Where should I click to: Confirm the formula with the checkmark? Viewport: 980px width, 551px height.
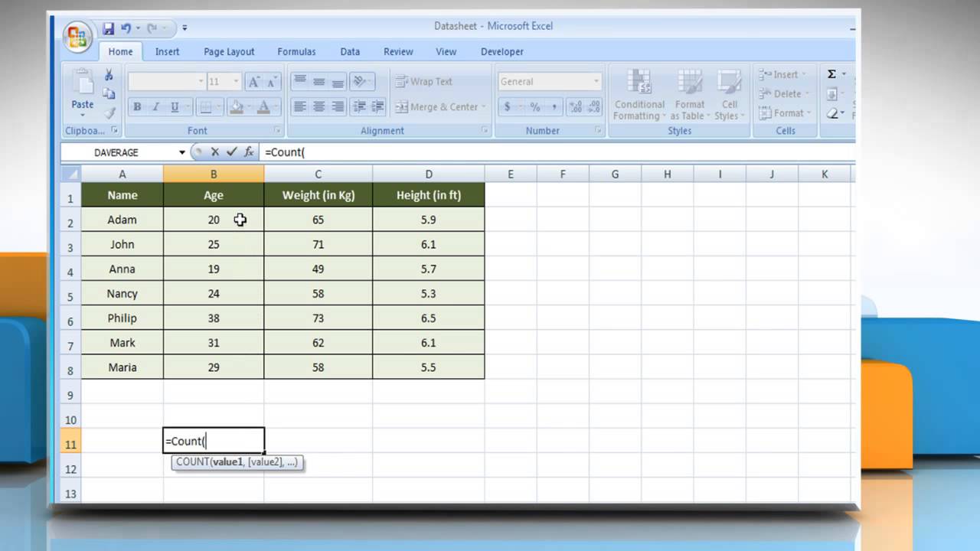coord(231,152)
